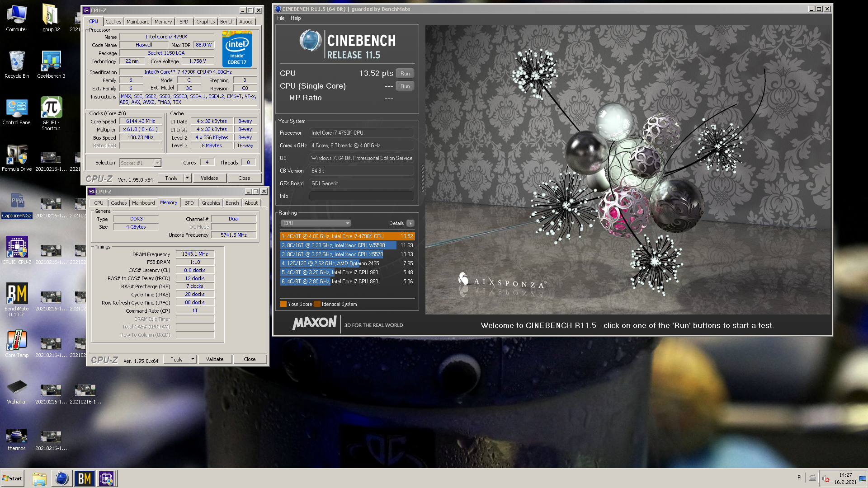Open screenshot file beside Core Temp
The width and height of the screenshot is (868, 488).
click(51, 346)
